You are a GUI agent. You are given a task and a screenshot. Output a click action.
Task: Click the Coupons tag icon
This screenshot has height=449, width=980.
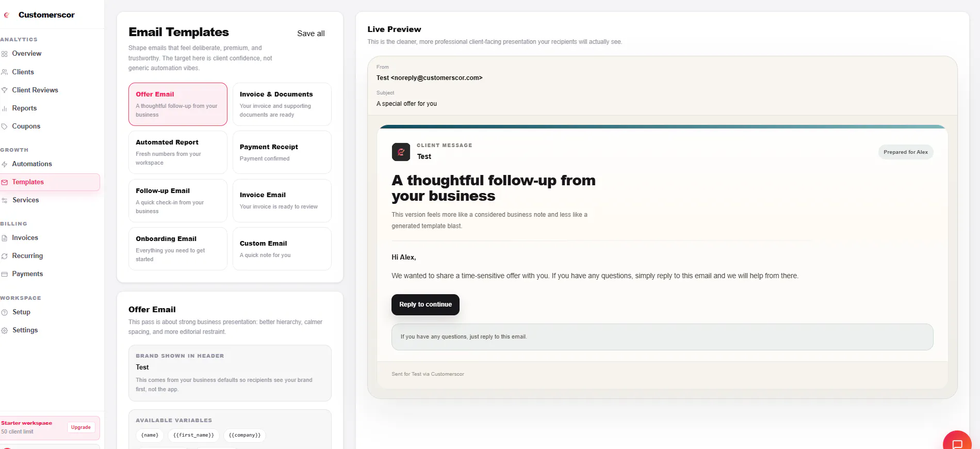[5, 126]
